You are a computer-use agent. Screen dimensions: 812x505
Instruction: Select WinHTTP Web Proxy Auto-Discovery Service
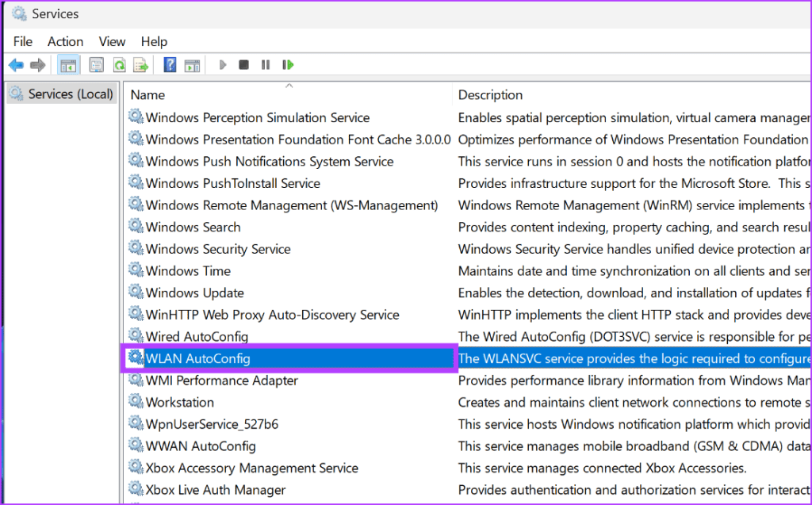coord(273,315)
